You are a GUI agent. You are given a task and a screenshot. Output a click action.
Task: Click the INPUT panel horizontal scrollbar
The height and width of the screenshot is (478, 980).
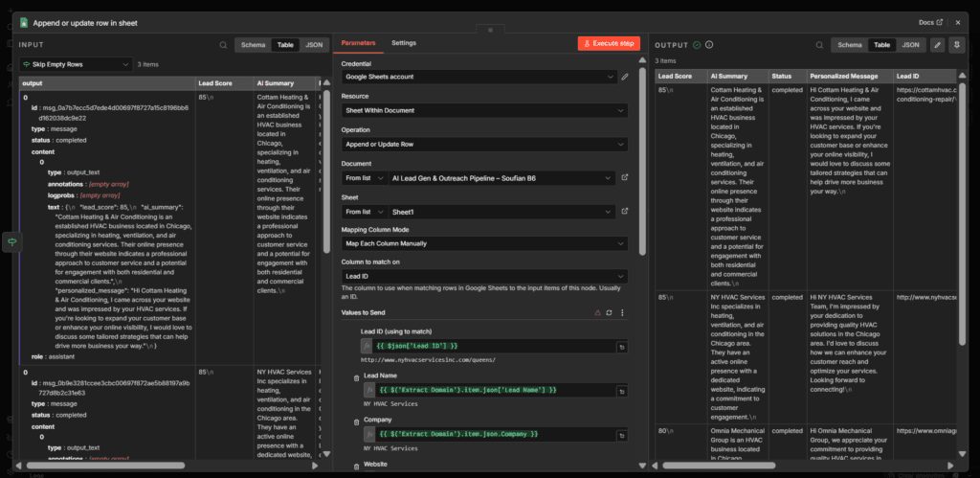tap(105, 466)
